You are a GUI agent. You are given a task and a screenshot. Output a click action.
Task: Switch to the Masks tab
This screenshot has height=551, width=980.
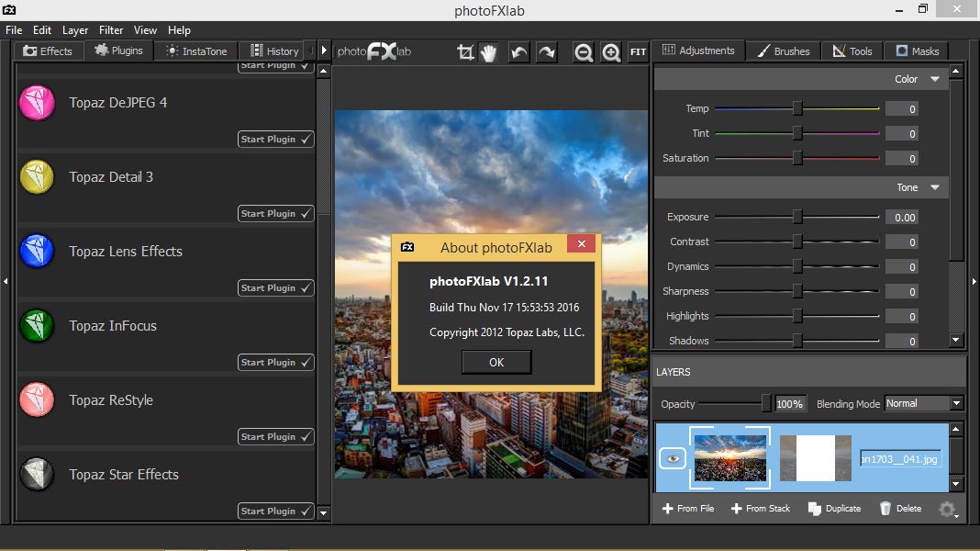coord(917,51)
